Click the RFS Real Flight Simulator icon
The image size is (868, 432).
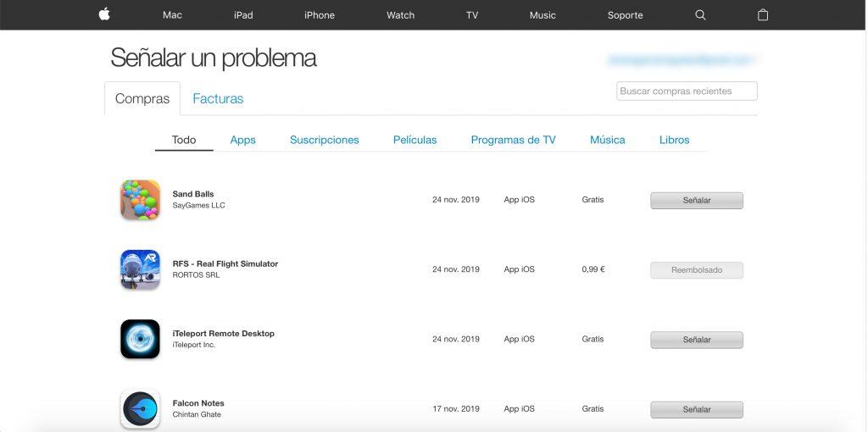[x=140, y=269]
